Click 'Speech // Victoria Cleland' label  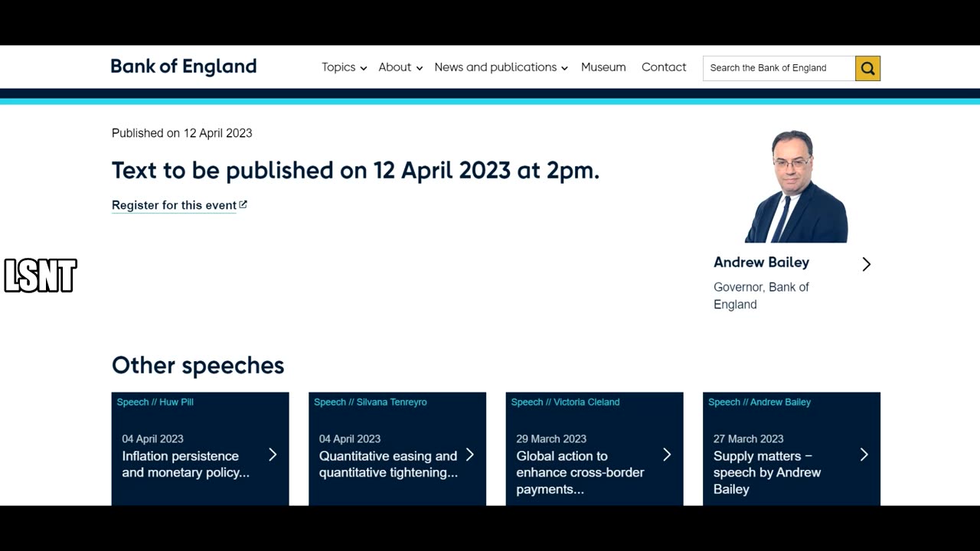(x=565, y=402)
